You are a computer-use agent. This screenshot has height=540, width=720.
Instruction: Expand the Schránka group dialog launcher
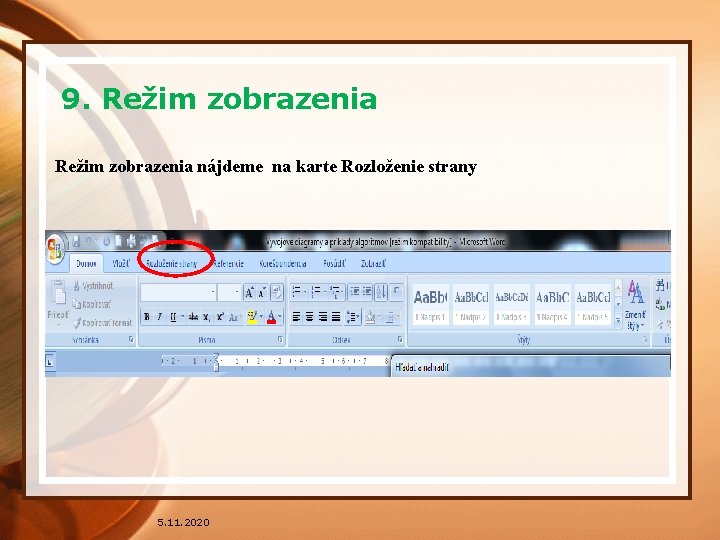(x=131, y=339)
